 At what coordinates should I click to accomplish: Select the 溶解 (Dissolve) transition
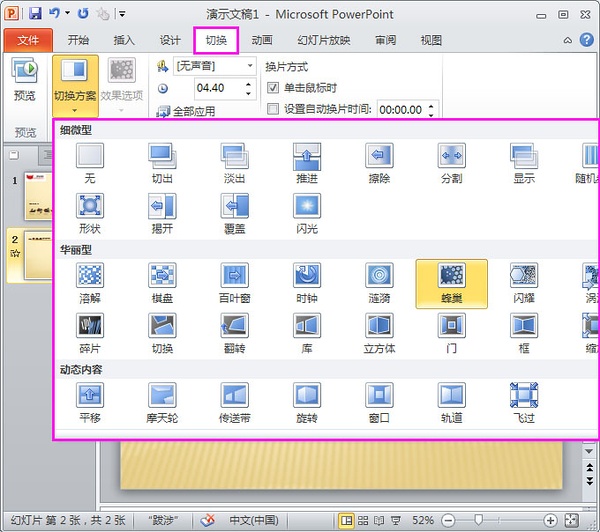point(90,283)
